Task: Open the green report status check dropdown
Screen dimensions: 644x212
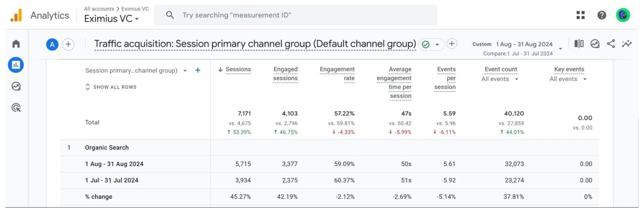Action: (x=431, y=45)
